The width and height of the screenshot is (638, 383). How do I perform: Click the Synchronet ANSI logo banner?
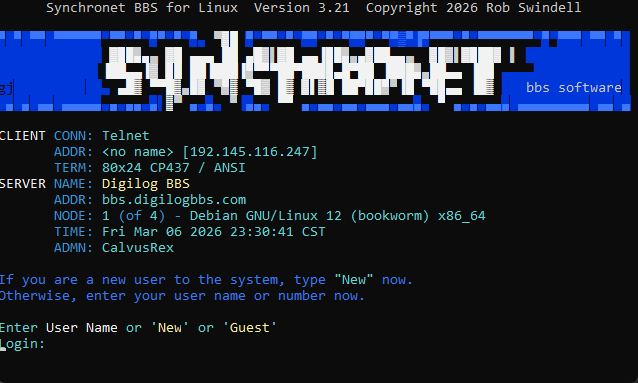tap(315, 70)
